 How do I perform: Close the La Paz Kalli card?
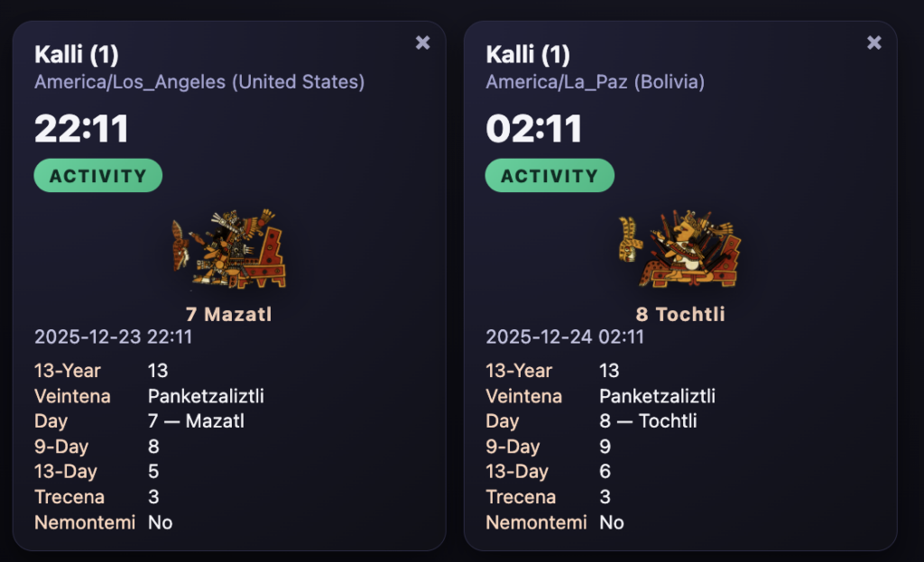click(873, 42)
